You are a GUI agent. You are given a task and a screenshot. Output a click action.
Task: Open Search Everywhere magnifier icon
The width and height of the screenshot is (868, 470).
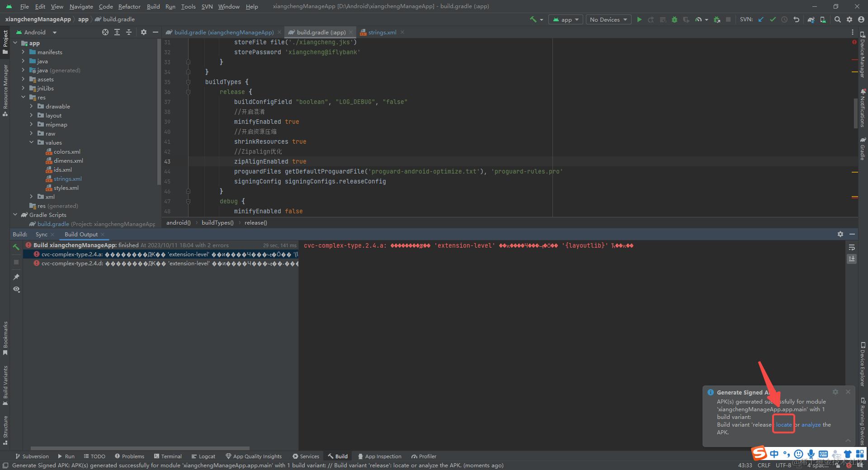(x=838, y=19)
